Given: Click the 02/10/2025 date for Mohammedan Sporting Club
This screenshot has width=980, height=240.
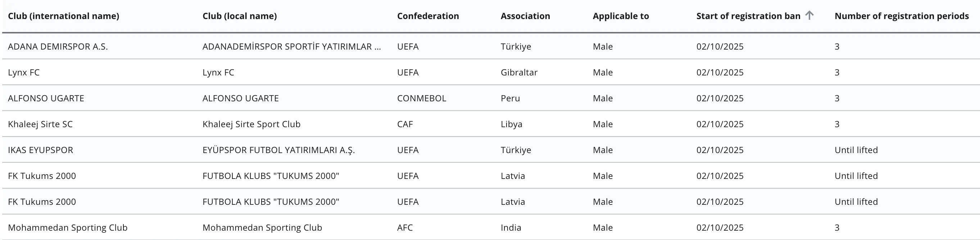Looking at the screenshot, I should (720, 227).
